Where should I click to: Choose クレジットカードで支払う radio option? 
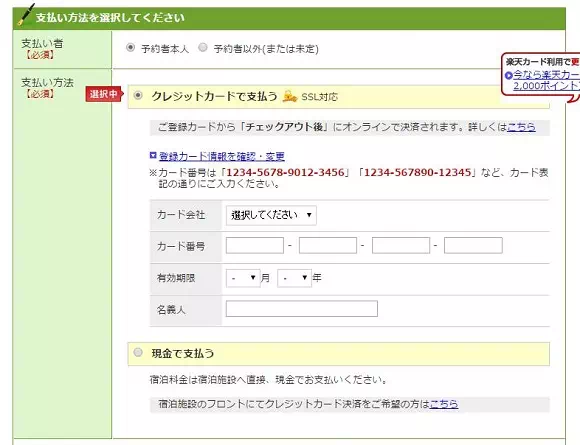138,95
